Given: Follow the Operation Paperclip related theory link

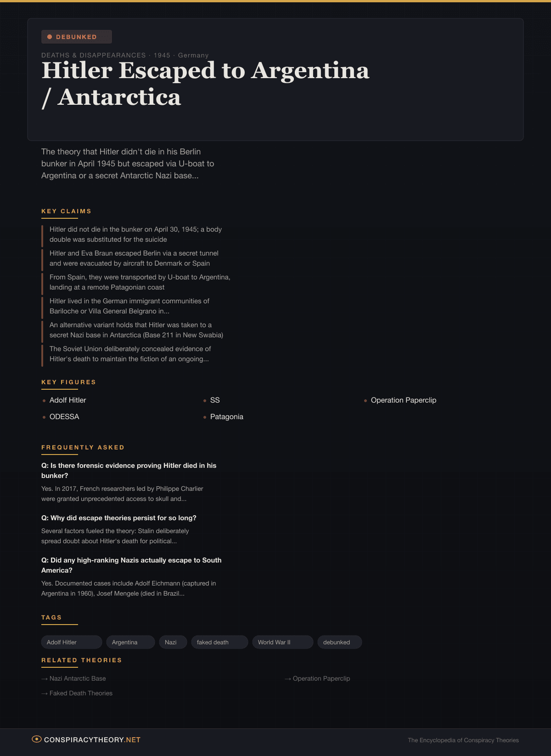Looking at the screenshot, I should tap(321, 678).
